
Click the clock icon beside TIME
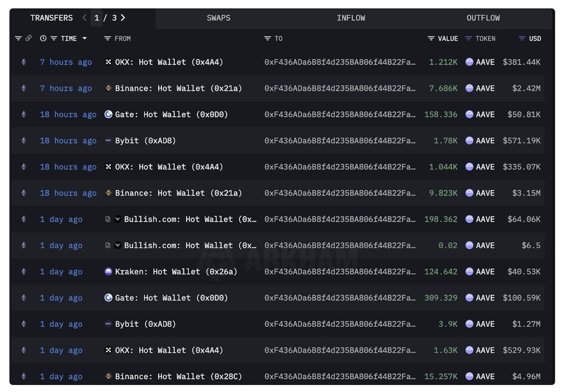[x=43, y=39]
